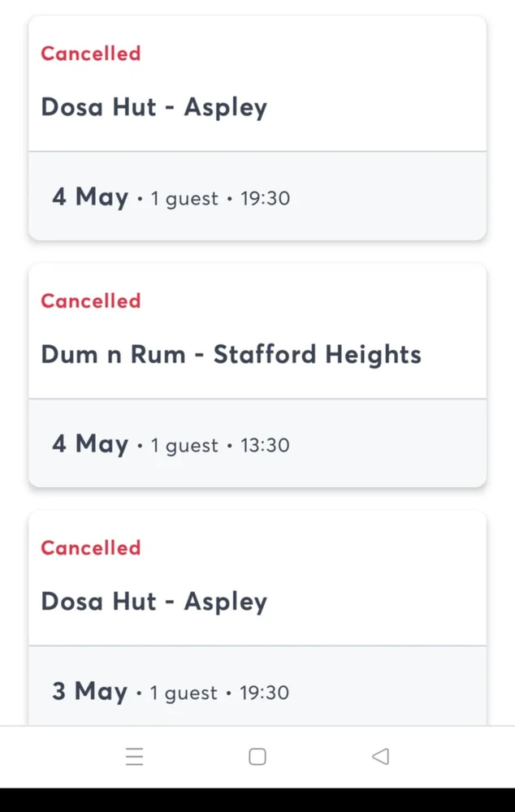
Task: Open the Dum n Rum - Stafford Heights booking
Action: 231,355
